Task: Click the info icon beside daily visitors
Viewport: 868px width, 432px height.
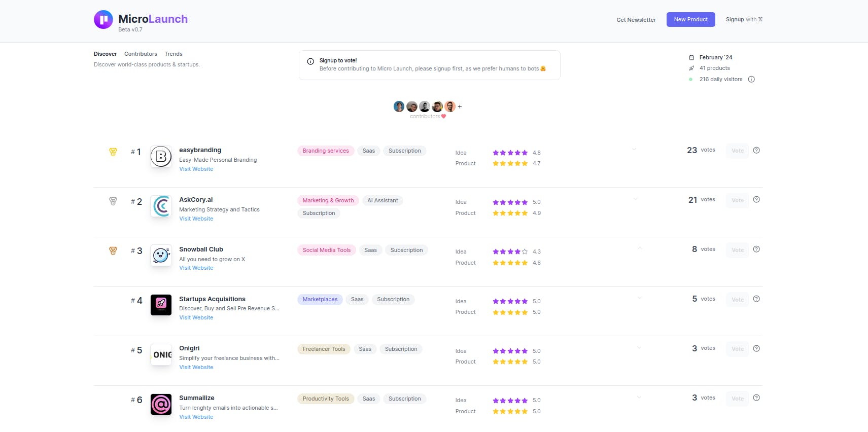Action: coord(751,79)
